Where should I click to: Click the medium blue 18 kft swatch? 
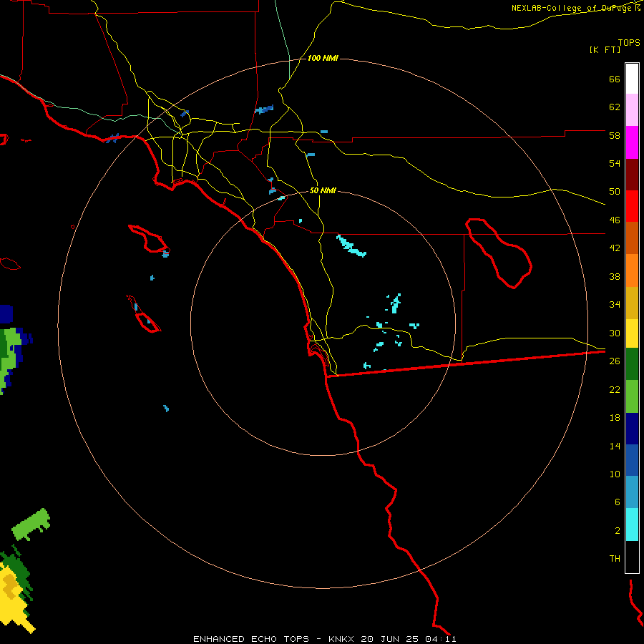coord(632,460)
